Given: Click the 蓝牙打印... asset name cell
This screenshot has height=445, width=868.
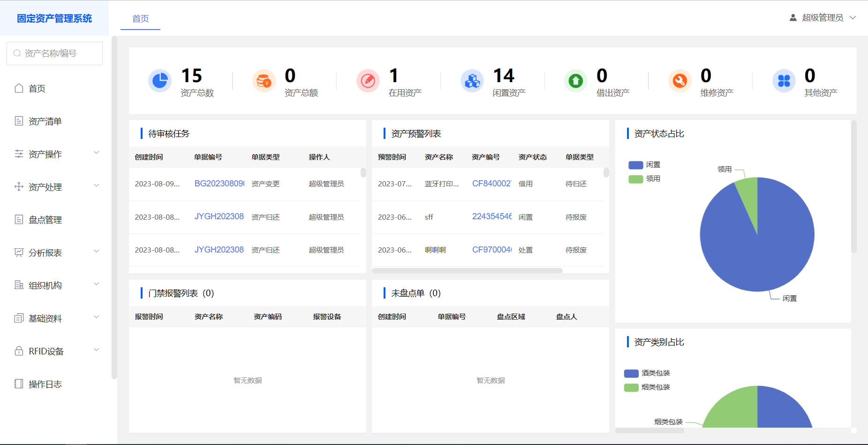Looking at the screenshot, I should tap(442, 184).
